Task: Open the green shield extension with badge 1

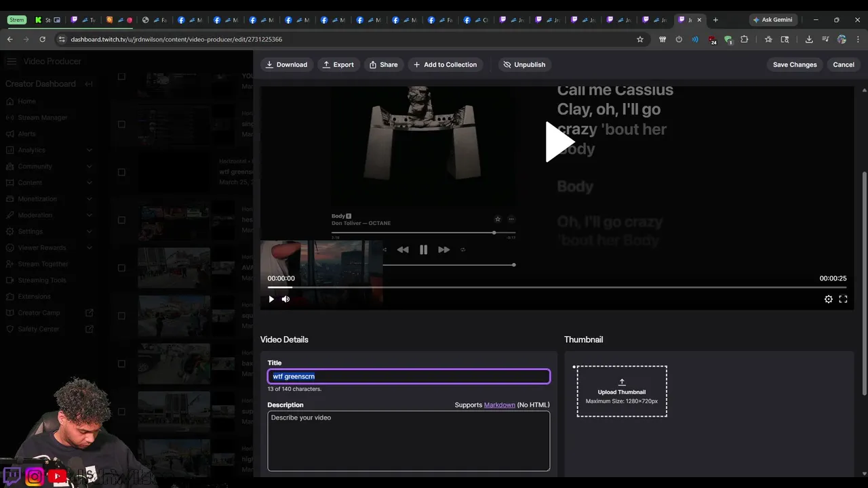Action: [x=728, y=40]
